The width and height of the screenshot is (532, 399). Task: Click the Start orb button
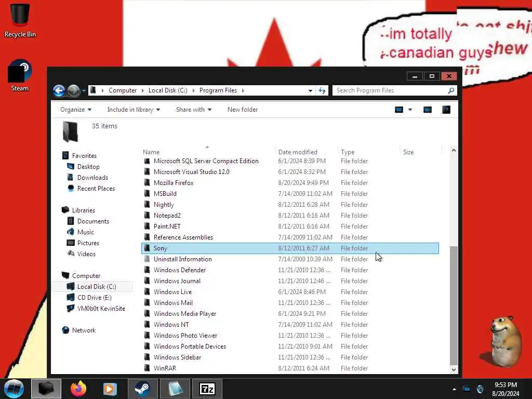coord(14,389)
